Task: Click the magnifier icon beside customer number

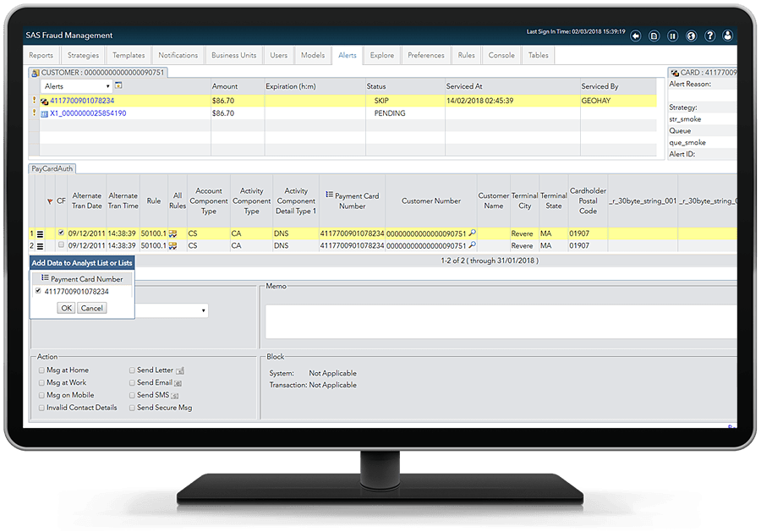Action: 472,233
